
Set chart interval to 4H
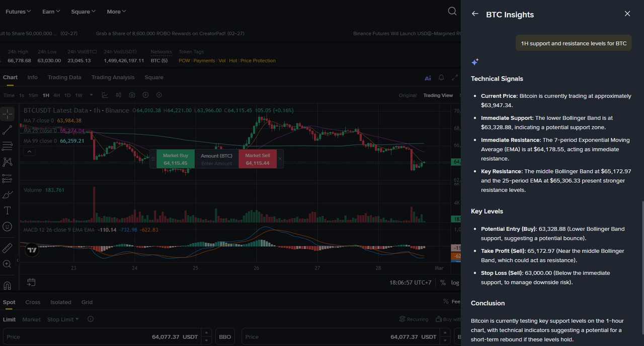click(x=56, y=95)
